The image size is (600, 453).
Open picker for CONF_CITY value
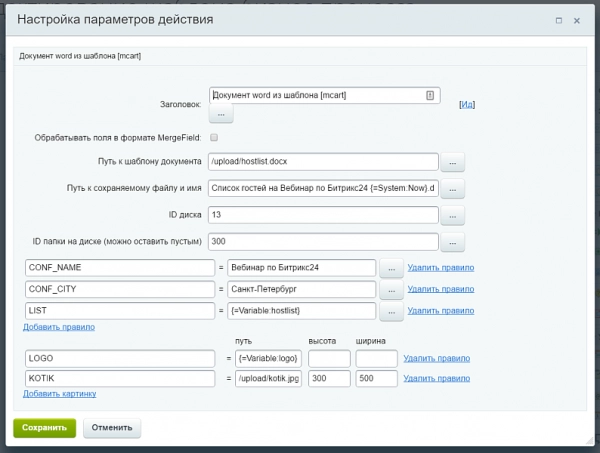391,290
